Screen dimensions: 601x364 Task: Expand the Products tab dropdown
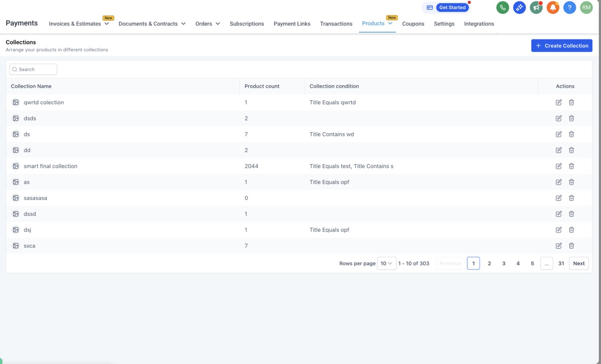[x=390, y=23]
